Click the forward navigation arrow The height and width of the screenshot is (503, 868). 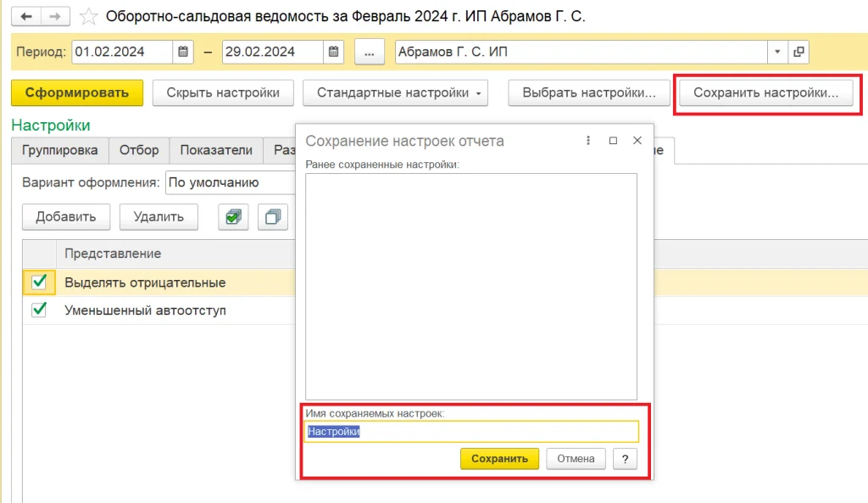pos(55,16)
